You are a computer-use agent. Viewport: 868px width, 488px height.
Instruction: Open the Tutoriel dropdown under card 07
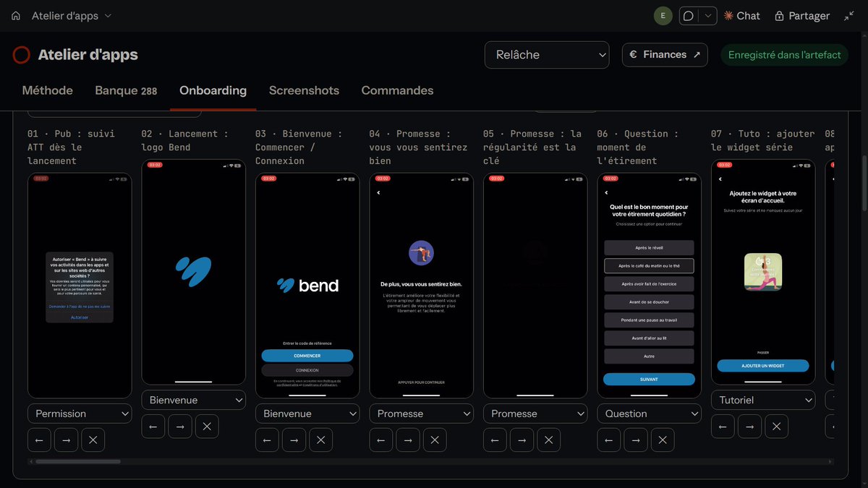(x=763, y=400)
